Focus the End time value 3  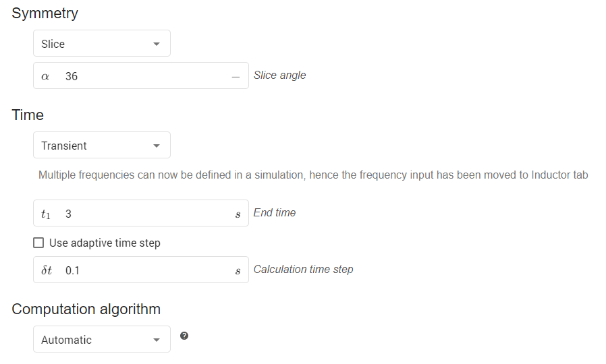click(x=142, y=214)
